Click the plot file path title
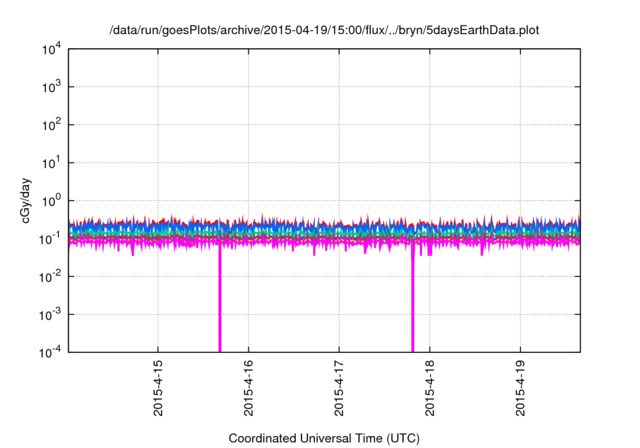The image size is (640, 448). click(324, 30)
